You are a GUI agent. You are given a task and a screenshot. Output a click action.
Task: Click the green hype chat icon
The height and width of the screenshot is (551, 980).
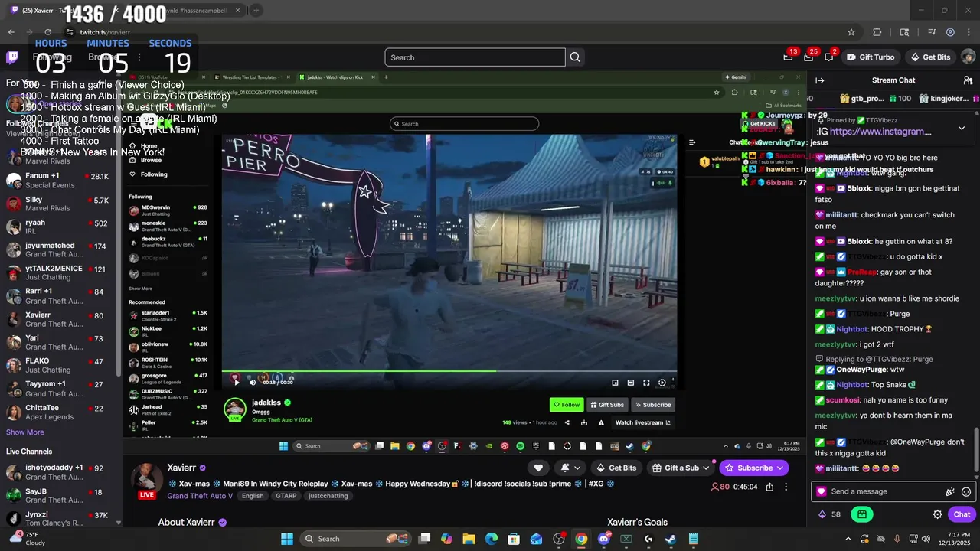pos(862,514)
